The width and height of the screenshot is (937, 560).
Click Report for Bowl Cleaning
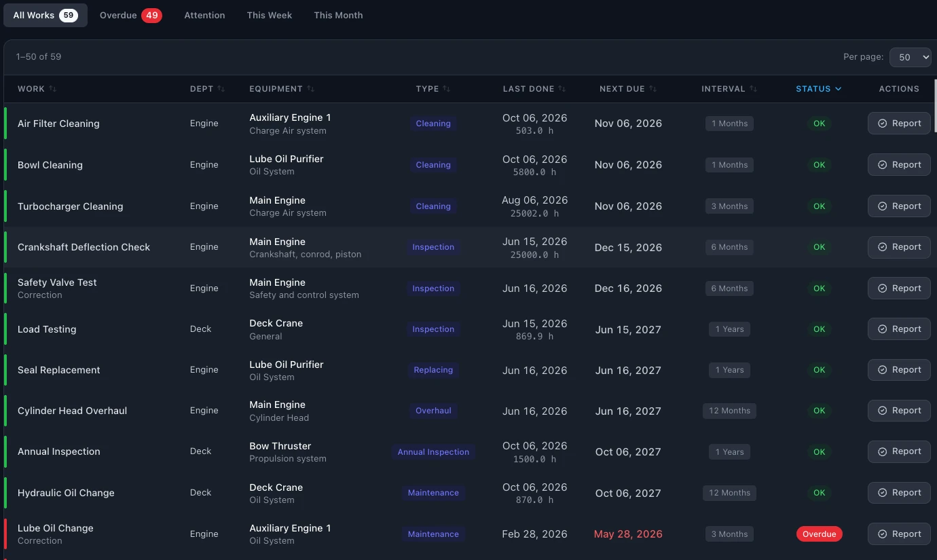899,165
